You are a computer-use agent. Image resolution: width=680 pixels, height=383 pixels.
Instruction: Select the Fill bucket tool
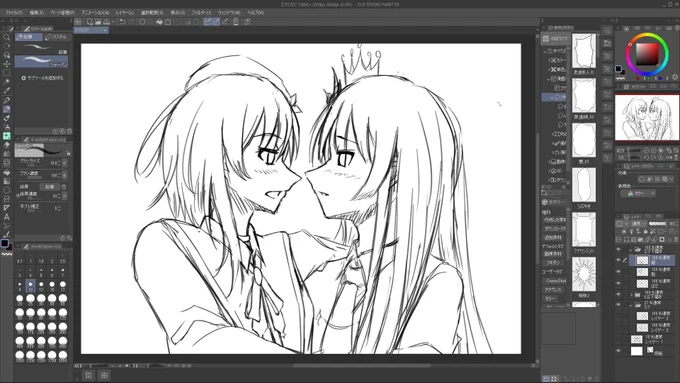(x=7, y=172)
